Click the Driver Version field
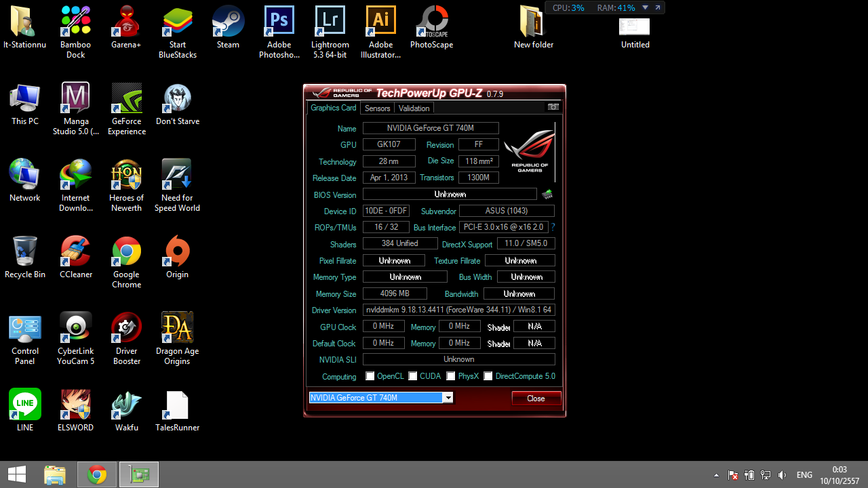This screenshot has height=488, width=868. tap(459, 310)
